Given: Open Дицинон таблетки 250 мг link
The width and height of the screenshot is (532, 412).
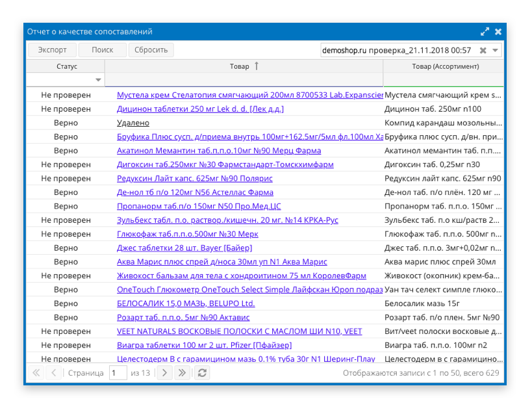Looking at the screenshot, I should pyautogui.click(x=200, y=109).
